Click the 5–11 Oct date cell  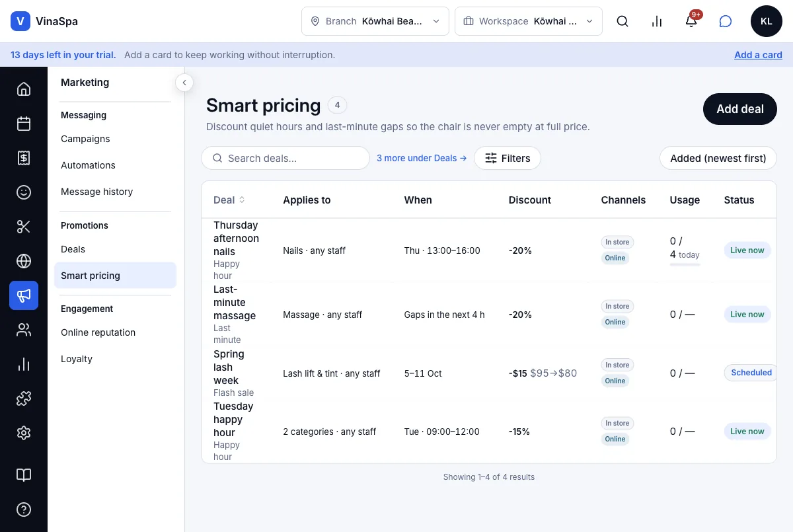[423, 373]
